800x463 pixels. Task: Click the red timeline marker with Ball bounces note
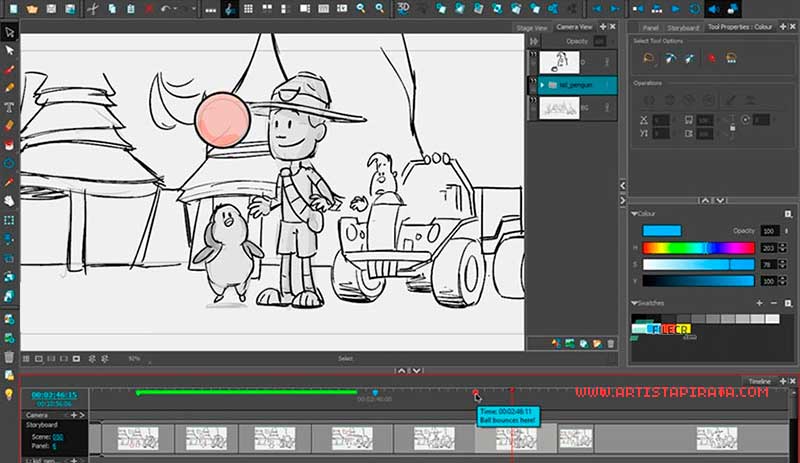click(476, 393)
